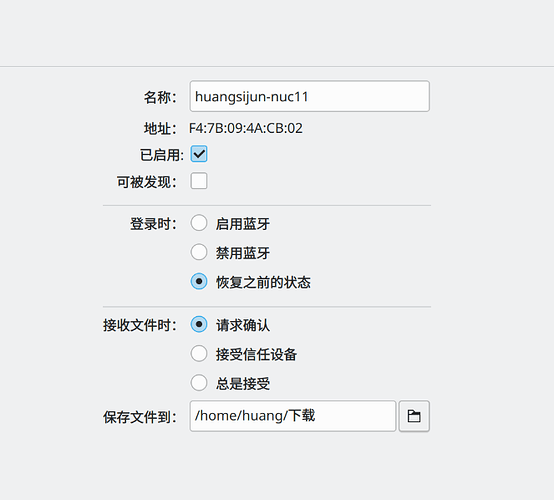Image resolution: width=554 pixels, height=500 pixels.
Task: Click the MAC address F4:7B:09:4A:CB:02 text
Action: point(246,129)
